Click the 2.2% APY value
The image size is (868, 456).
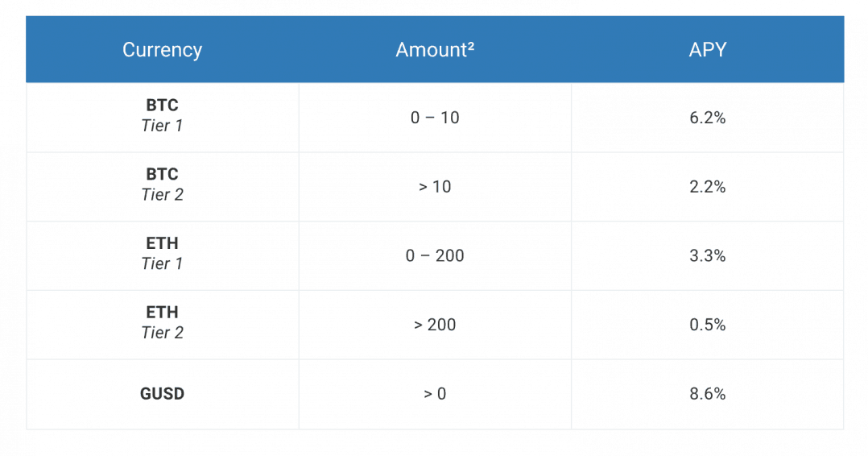pos(708,187)
